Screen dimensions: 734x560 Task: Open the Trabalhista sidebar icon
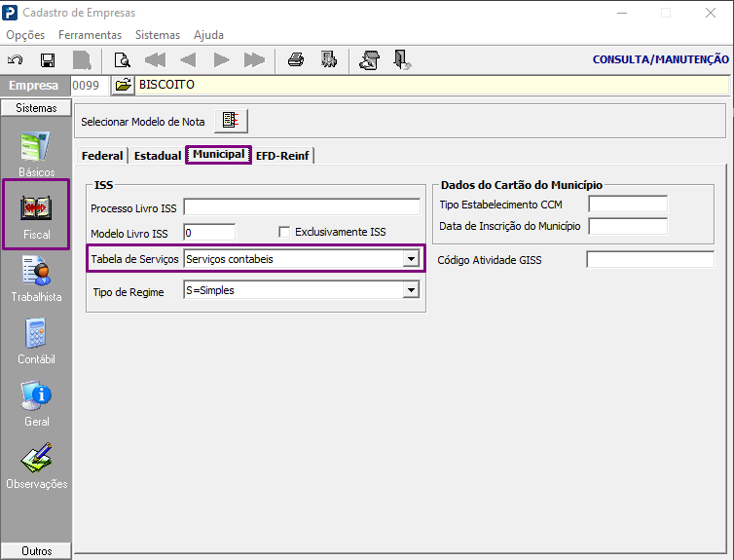point(36,280)
